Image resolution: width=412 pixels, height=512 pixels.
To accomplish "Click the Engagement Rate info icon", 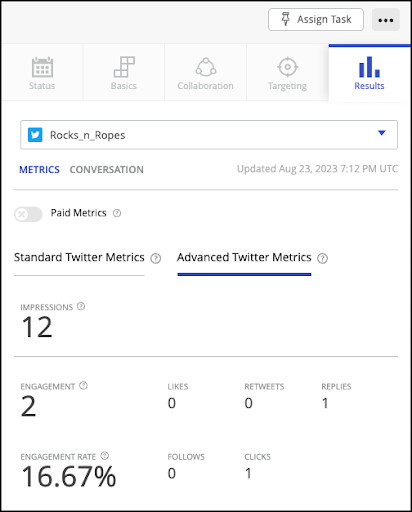I will pos(105,456).
